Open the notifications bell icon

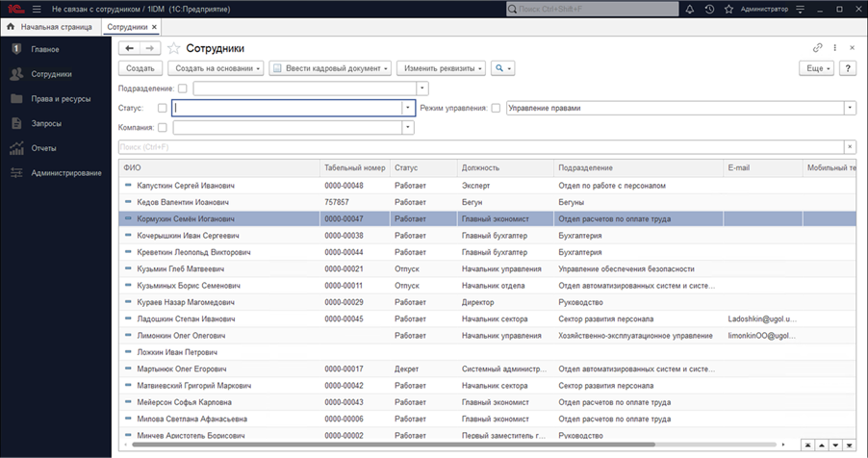690,9
